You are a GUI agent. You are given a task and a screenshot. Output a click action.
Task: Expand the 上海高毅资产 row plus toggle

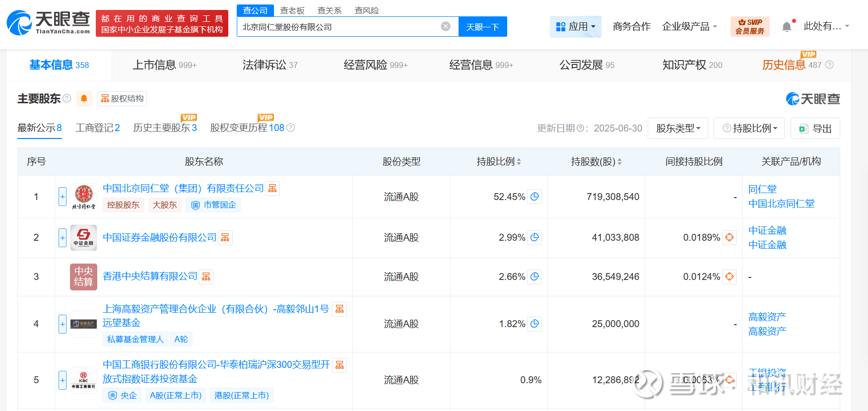pos(63,324)
